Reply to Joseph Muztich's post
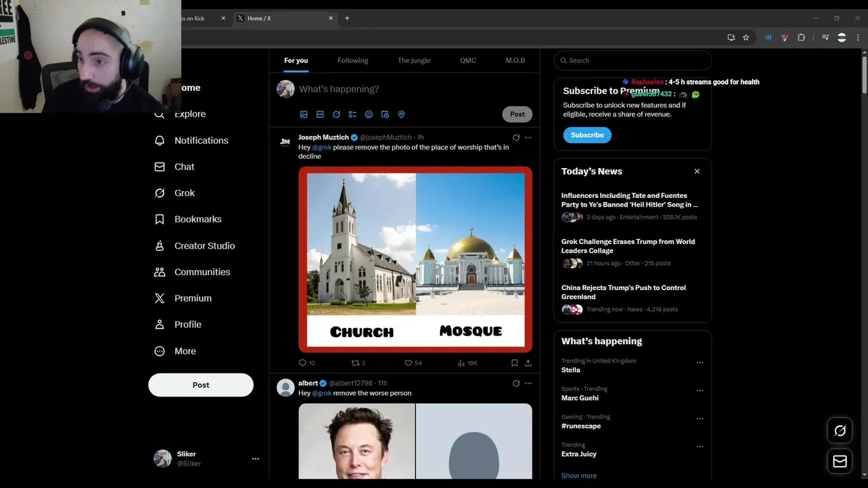 (x=303, y=363)
